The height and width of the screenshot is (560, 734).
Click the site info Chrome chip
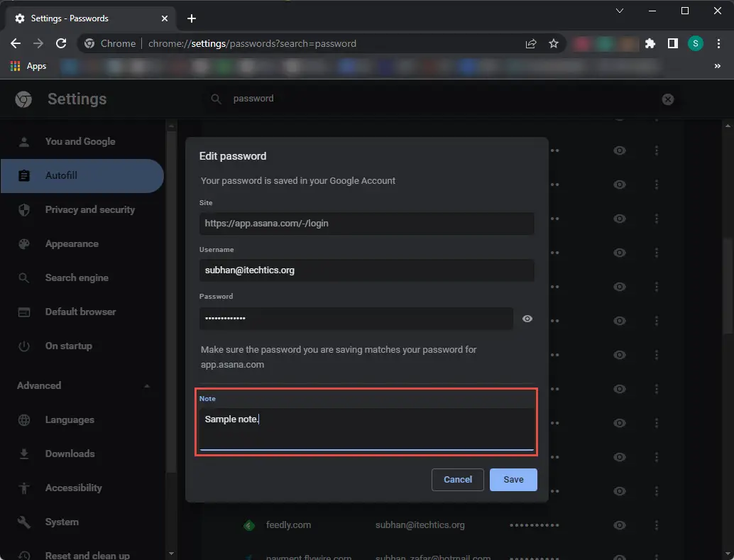coord(110,43)
